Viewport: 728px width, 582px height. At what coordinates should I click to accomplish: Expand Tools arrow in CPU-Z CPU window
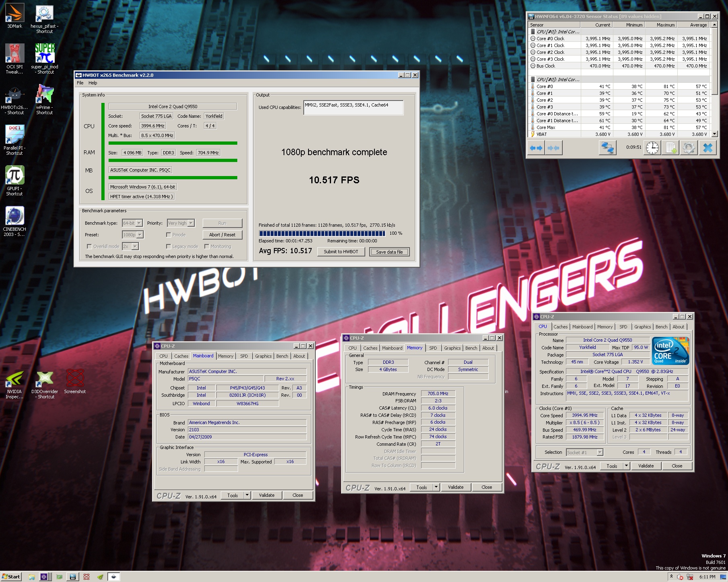point(626,466)
